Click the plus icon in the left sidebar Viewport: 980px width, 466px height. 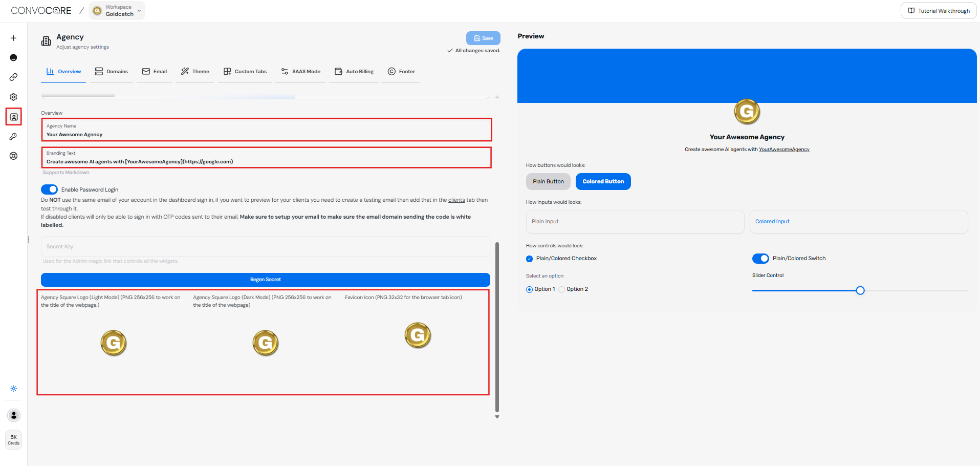[x=13, y=37]
